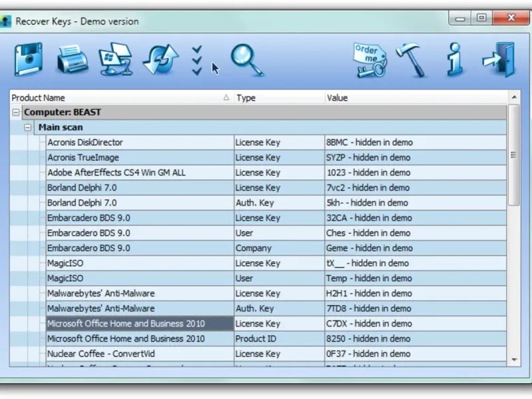Click the value '7vc2 - hidden in demo'
This screenshot has height=399, width=532.
tap(368, 188)
